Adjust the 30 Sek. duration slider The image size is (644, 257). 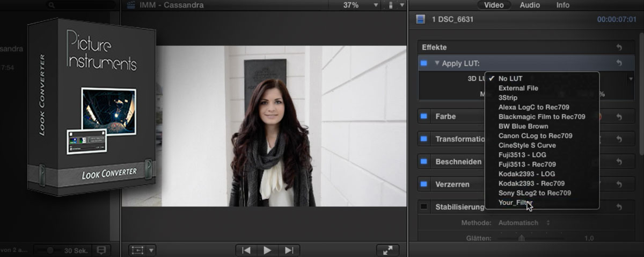click(x=50, y=250)
